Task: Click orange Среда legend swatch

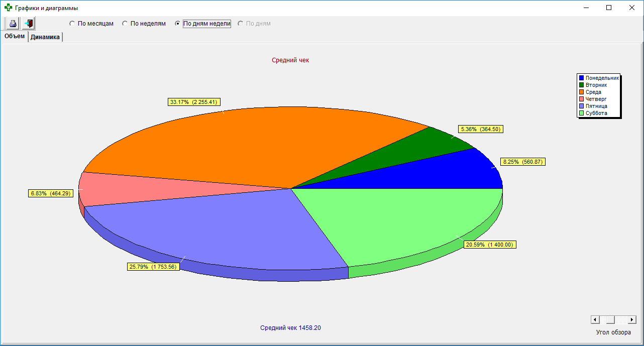Action: coord(581,92)
